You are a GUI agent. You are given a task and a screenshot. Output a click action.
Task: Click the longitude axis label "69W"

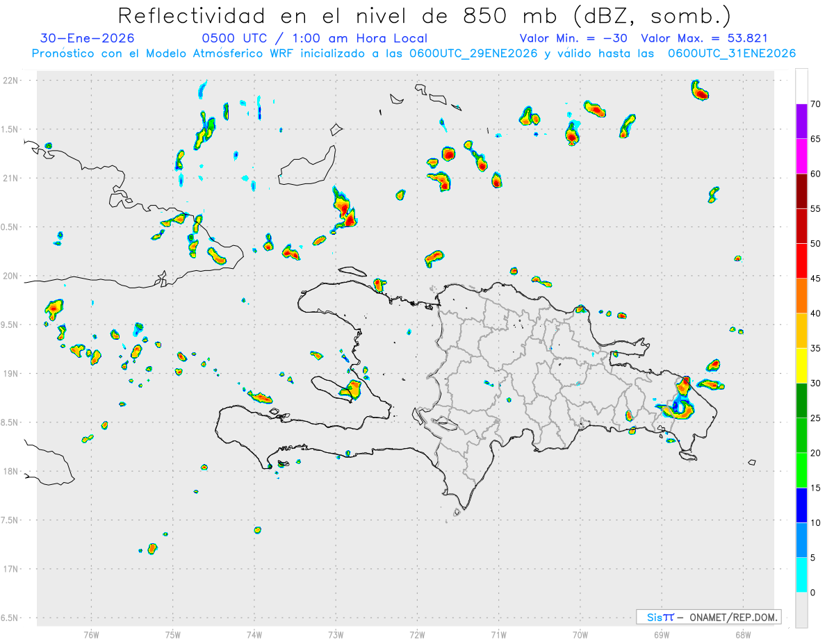coord(661,634)
